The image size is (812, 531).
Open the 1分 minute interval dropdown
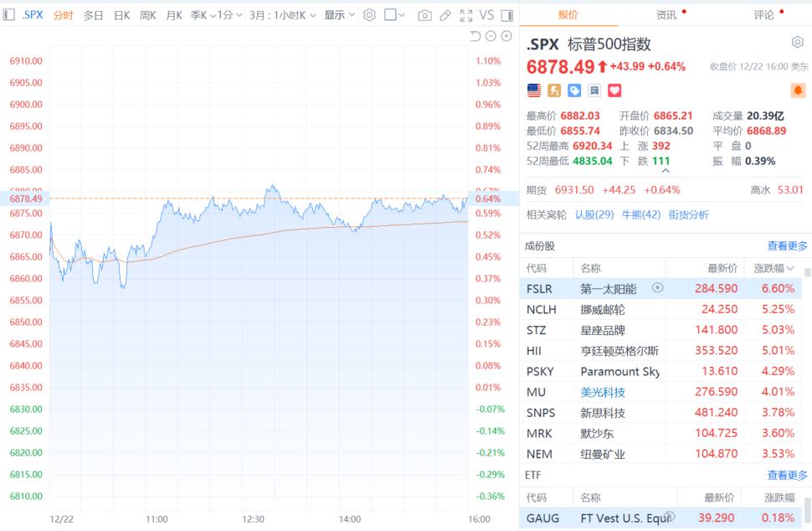(230, 15)
